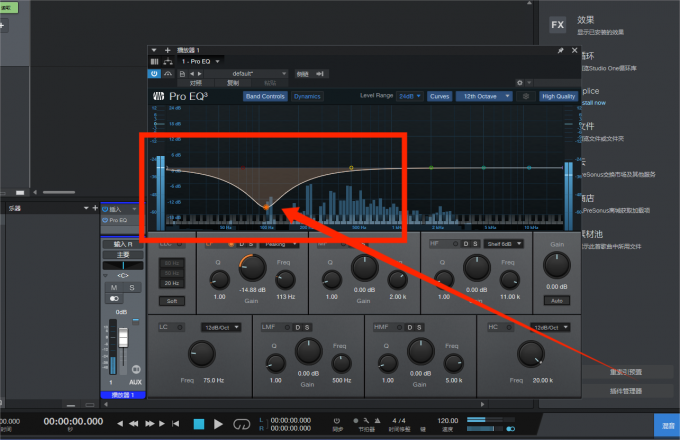Click the tempo value 120.00

[x=448, y=420]
